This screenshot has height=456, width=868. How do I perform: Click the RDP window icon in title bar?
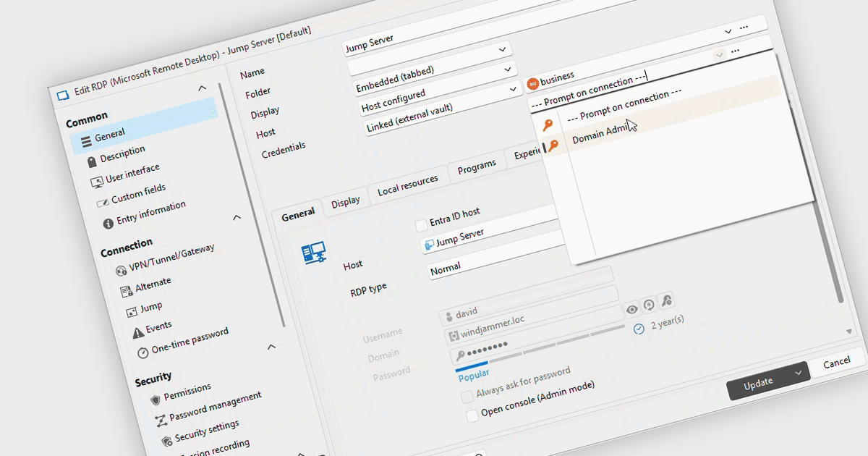point(63,94)
